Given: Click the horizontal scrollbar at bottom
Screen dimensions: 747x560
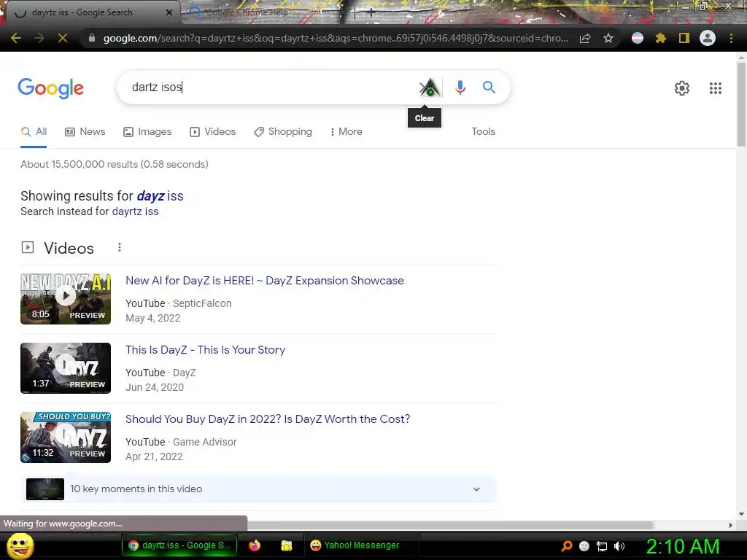Looking at the screenshot, I should point(449,525).
